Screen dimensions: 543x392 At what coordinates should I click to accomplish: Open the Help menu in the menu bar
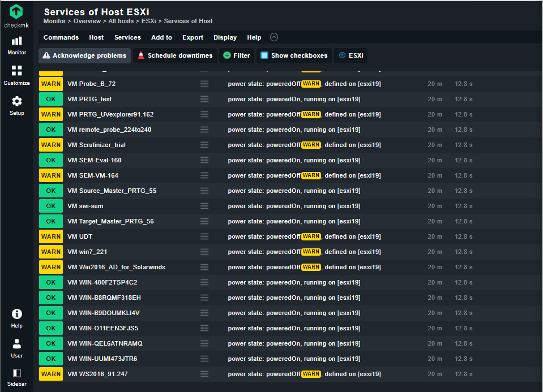point(254,37)
